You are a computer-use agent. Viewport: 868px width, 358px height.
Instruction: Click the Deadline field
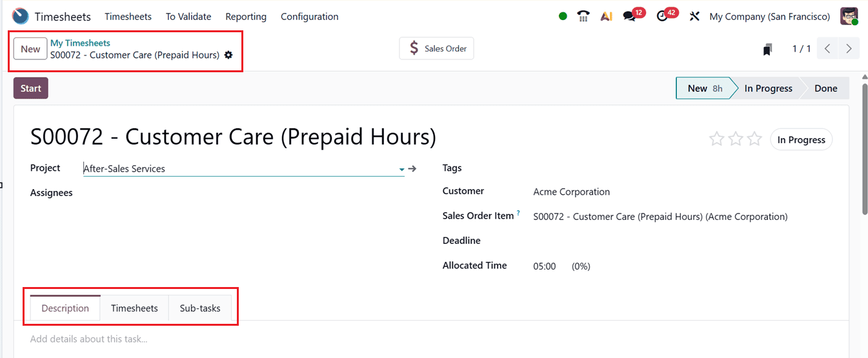pyautogui.click(x=683, y=241)
